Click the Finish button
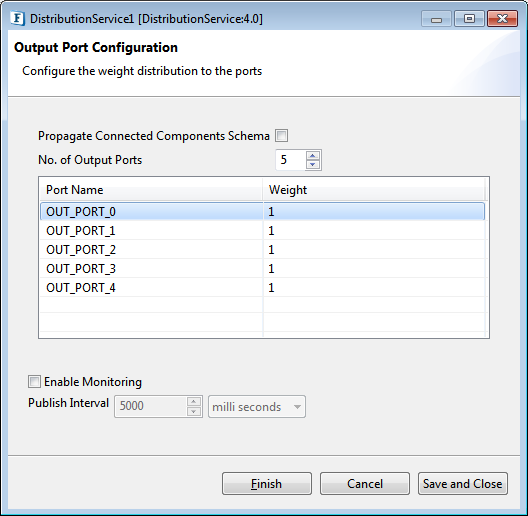 pos(267,484)
